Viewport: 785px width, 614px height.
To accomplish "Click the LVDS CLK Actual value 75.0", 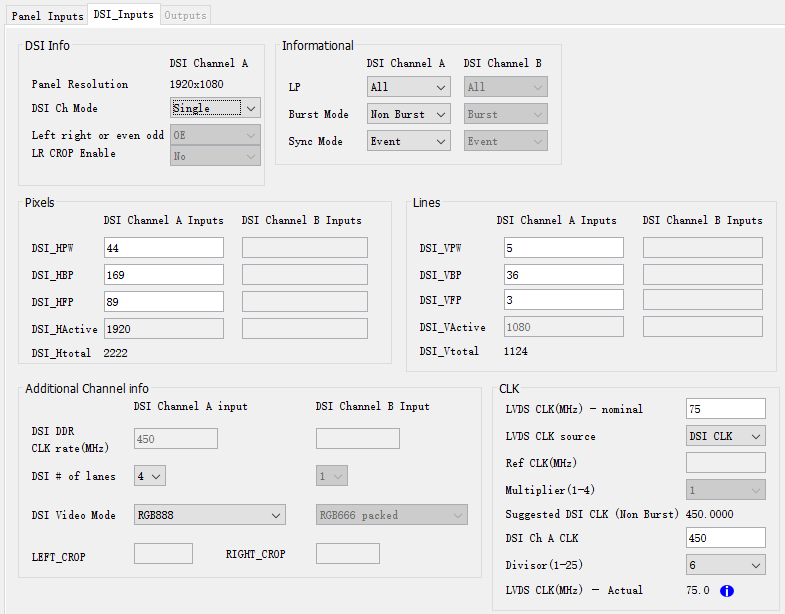I will [698, 590].
